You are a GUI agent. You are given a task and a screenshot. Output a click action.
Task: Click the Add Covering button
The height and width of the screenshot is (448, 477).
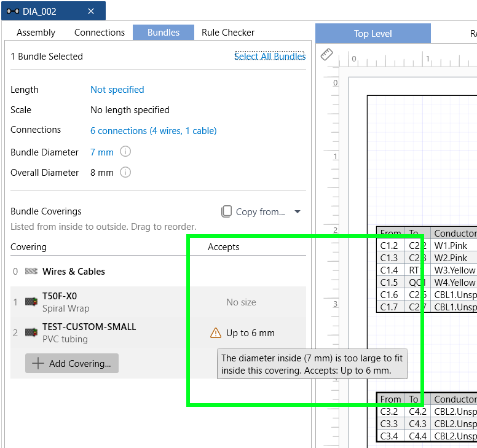pos(72,363)
